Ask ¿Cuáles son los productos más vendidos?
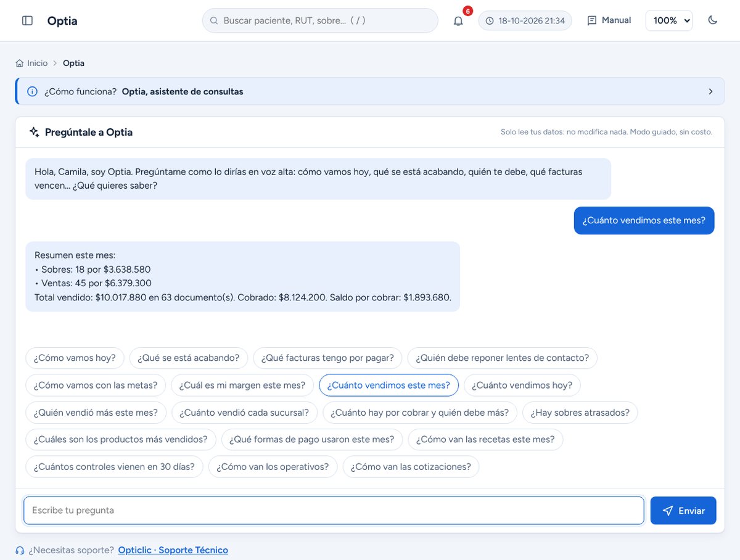The image size is (740, 560). 121,440
